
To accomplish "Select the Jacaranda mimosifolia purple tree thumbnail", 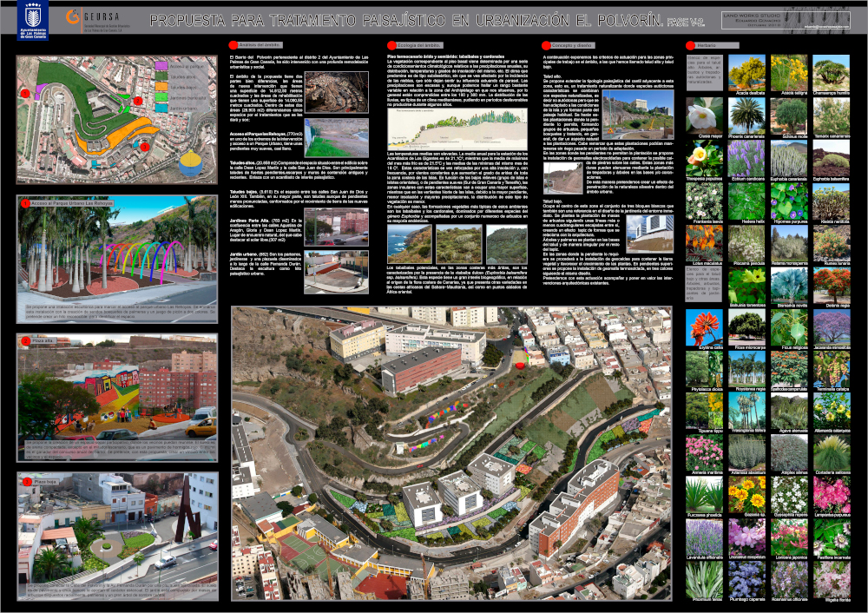I will 832,327.
